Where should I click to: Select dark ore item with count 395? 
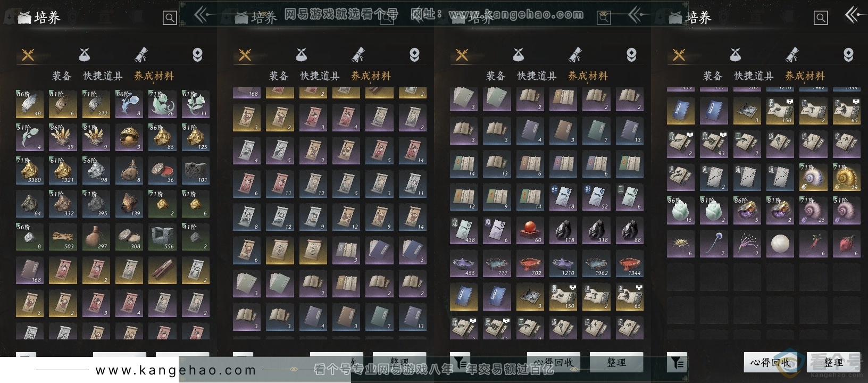pyautogui.click(x=96, y=204)
